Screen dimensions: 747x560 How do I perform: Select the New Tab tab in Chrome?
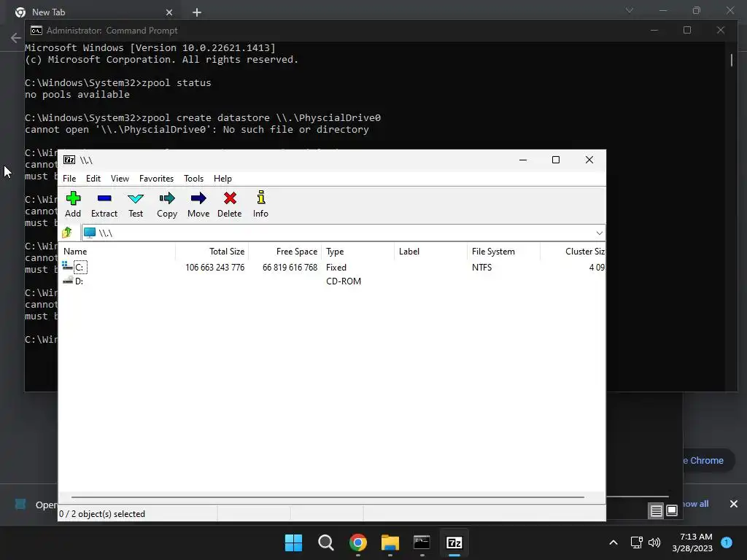click(x=93, y=12)
